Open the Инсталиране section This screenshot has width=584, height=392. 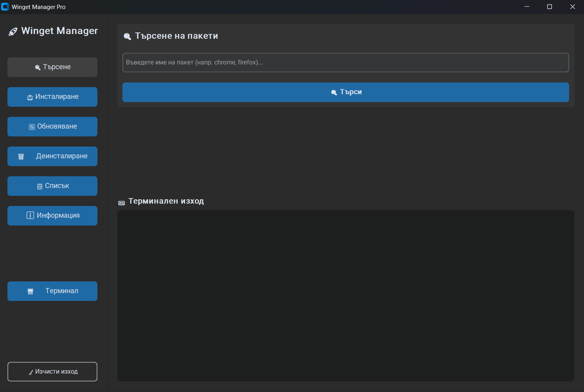pyautogui.click(x=52, y=97)
